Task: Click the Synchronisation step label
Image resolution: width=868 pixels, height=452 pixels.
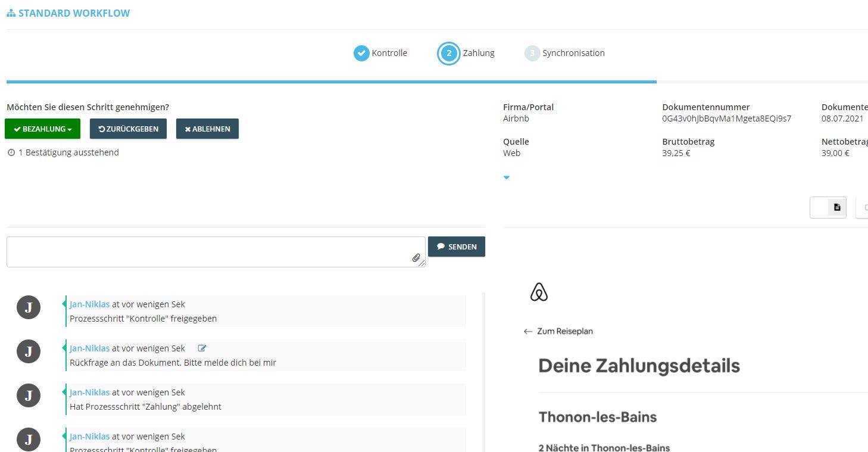Action: point(573,53)
